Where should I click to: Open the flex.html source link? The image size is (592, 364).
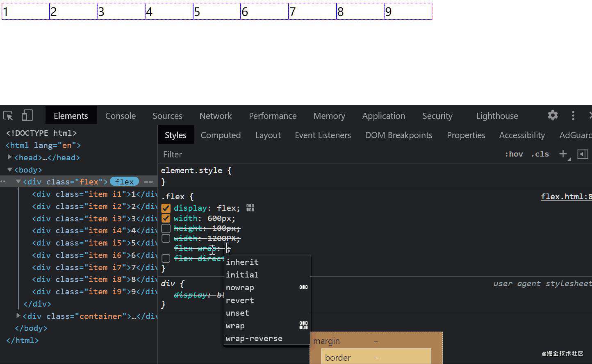point(566,196)
